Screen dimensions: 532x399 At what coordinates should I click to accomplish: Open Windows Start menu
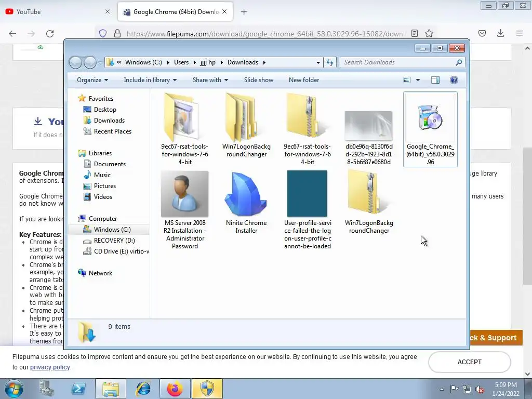[x=14, y=389]
